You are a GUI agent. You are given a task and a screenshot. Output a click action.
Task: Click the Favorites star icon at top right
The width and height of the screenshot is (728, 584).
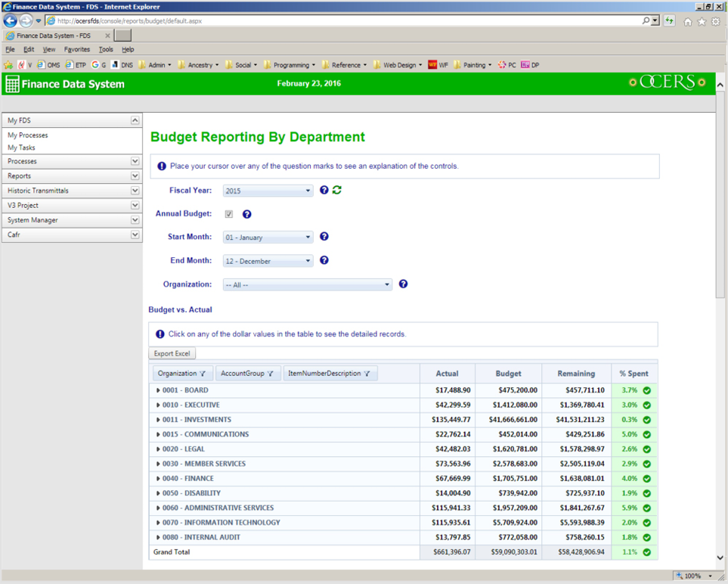(702, 21)
